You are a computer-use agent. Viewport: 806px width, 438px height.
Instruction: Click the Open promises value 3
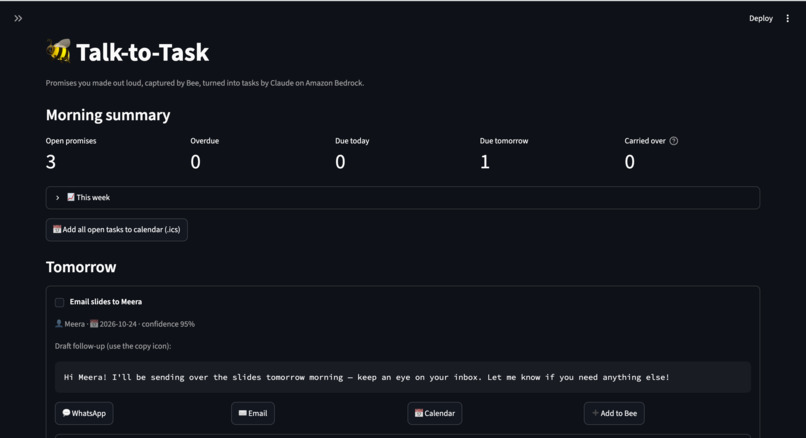[50, 162]
